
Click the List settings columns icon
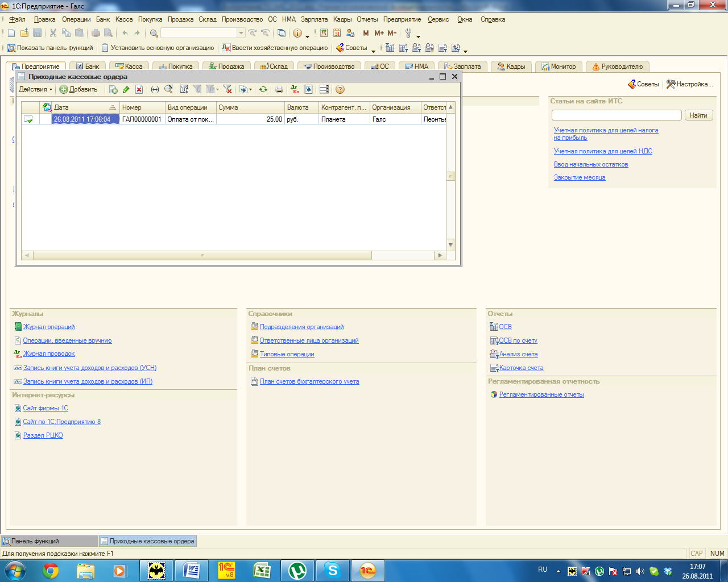point(324,89)
